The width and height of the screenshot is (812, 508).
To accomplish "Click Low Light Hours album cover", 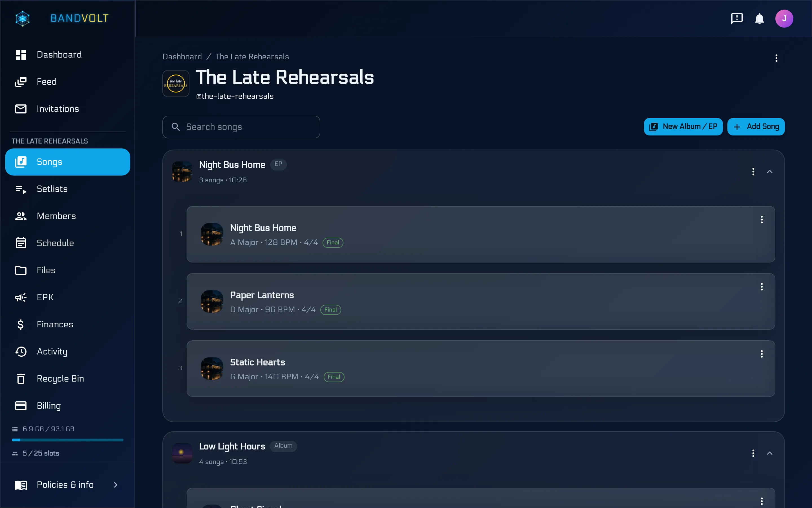I will 182,453.
